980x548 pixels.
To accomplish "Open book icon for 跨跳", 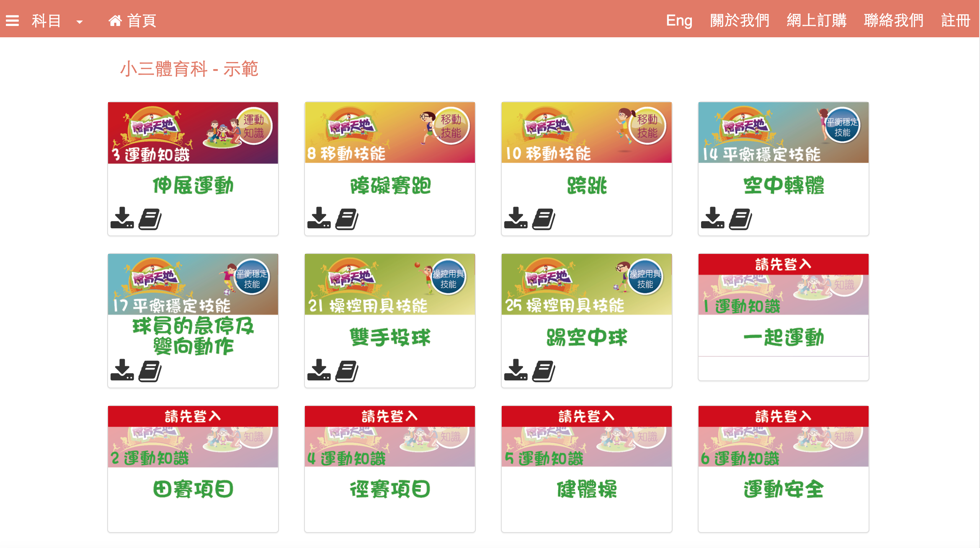I will (x=544, y=219).
